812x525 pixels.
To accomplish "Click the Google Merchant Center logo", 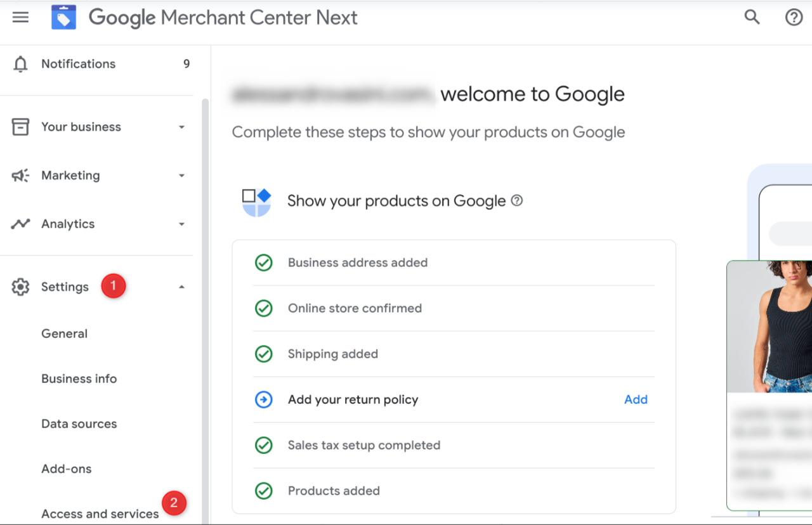I will (x=63, y=17).
